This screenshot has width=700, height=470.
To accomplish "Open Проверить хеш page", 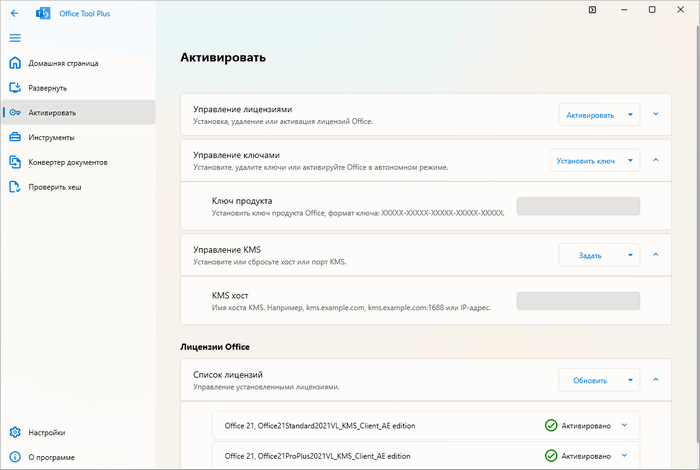I will (x=56, y=187).
